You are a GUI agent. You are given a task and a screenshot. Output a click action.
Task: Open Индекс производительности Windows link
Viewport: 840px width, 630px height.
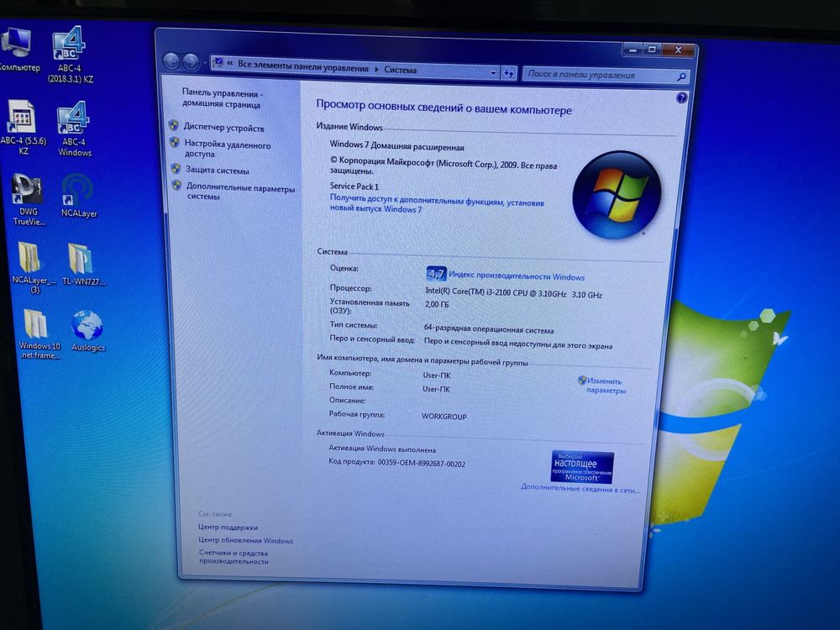517,276
